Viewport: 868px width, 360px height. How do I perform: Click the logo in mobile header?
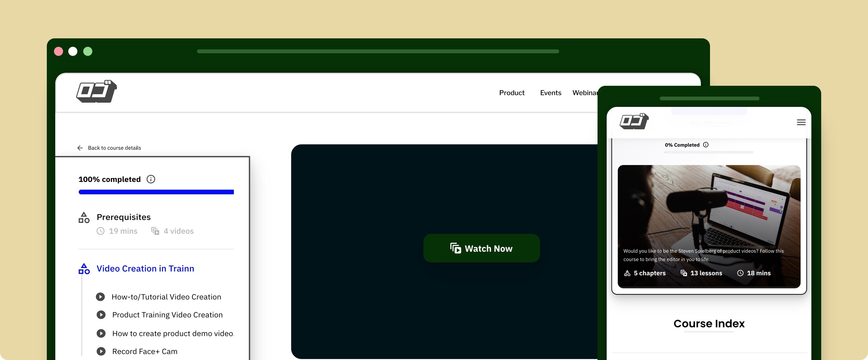[634, 122]
